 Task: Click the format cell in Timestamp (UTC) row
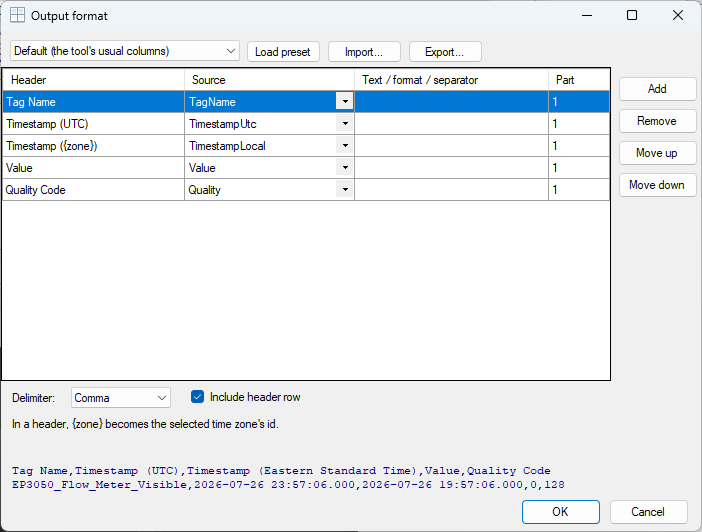click(x=451, y=124)
